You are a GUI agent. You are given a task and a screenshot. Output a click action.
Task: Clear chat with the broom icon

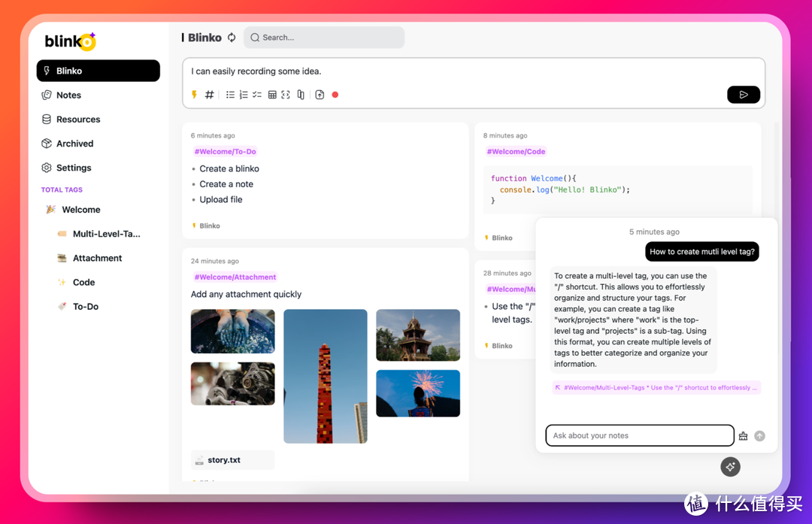tap(743, 436)
